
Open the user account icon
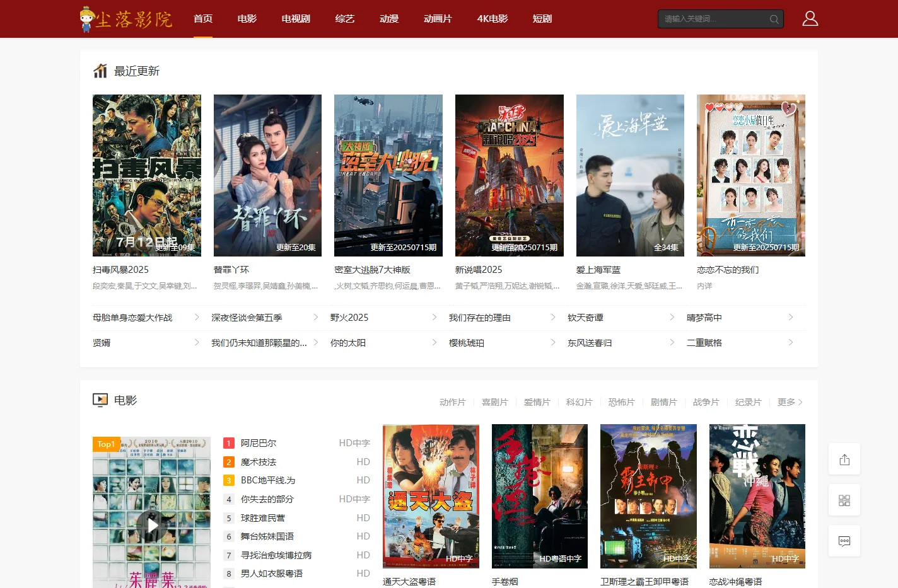click(810, 18)
